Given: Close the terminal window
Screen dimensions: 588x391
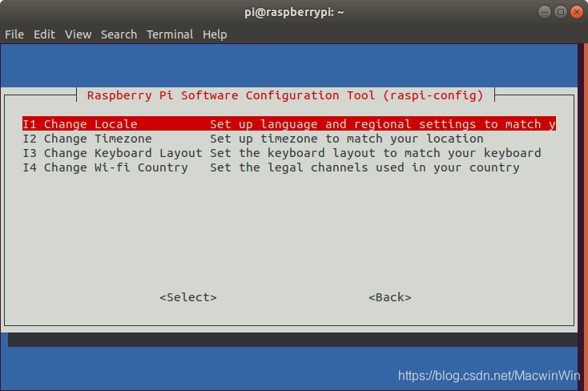Looking at the screenshot, I should (x=577, y=12).
